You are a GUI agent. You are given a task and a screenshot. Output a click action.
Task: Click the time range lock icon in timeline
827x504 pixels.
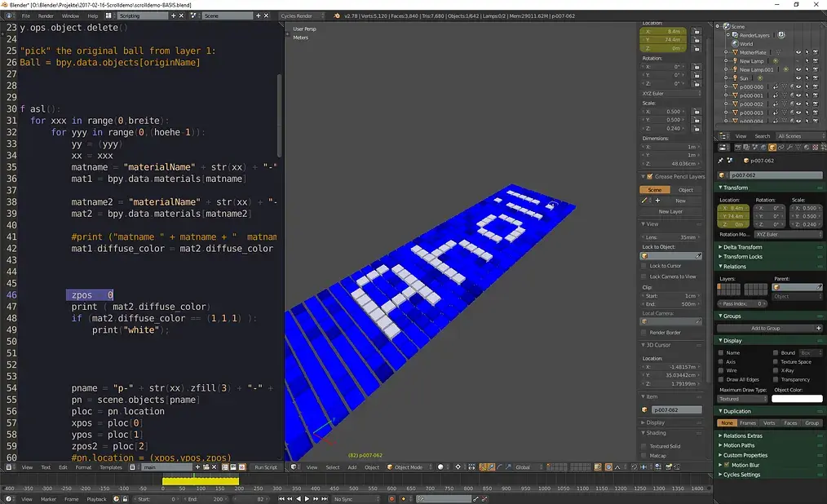click(x=125, y=499)
